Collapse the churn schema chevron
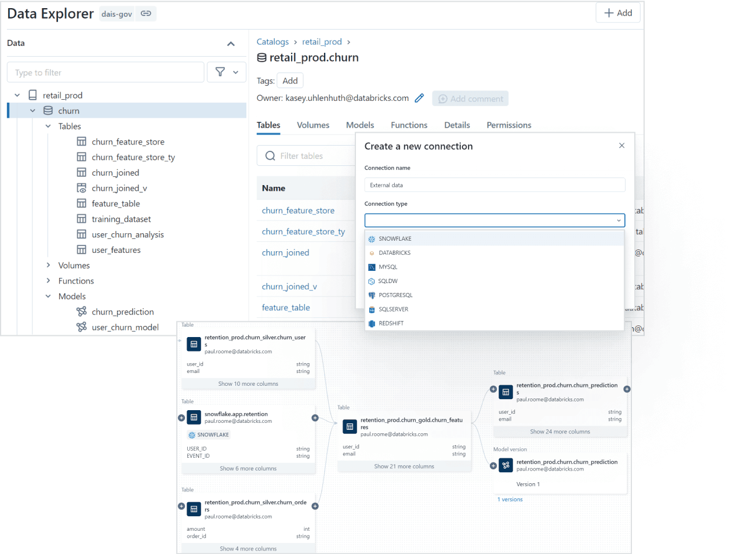Screen dimensions: 756x554 pos(32,111)
